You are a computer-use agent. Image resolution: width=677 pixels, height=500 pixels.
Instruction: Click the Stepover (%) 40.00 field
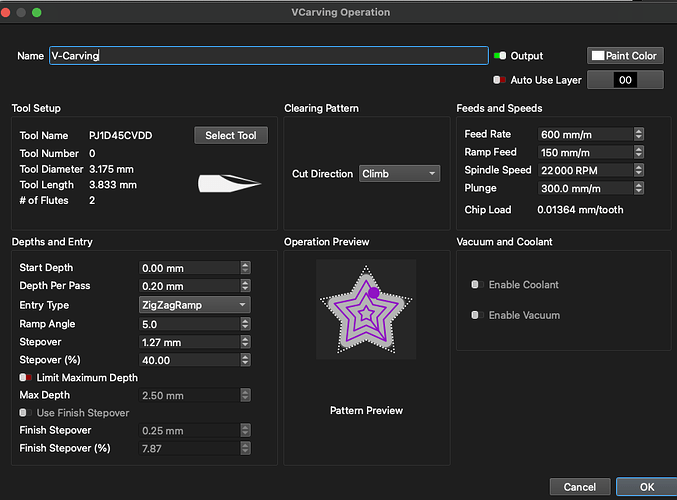[190, 360]
